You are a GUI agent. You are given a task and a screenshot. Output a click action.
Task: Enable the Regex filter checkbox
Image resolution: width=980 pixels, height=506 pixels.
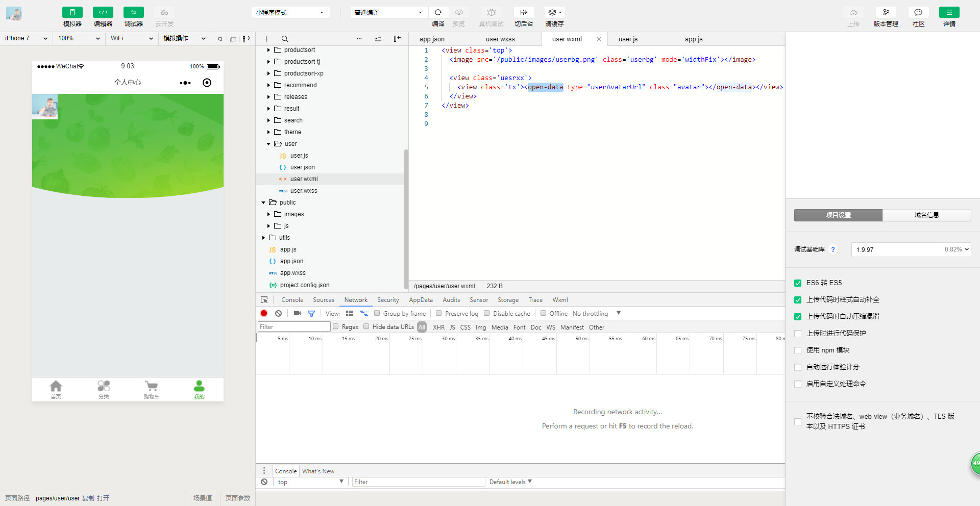coord(336,326)
